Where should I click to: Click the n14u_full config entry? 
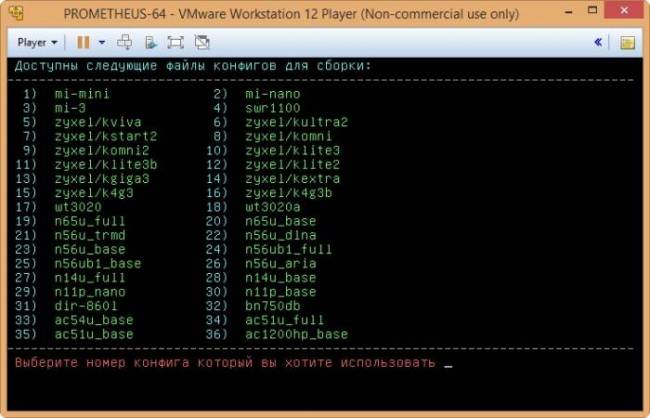[x=90, y=277]
